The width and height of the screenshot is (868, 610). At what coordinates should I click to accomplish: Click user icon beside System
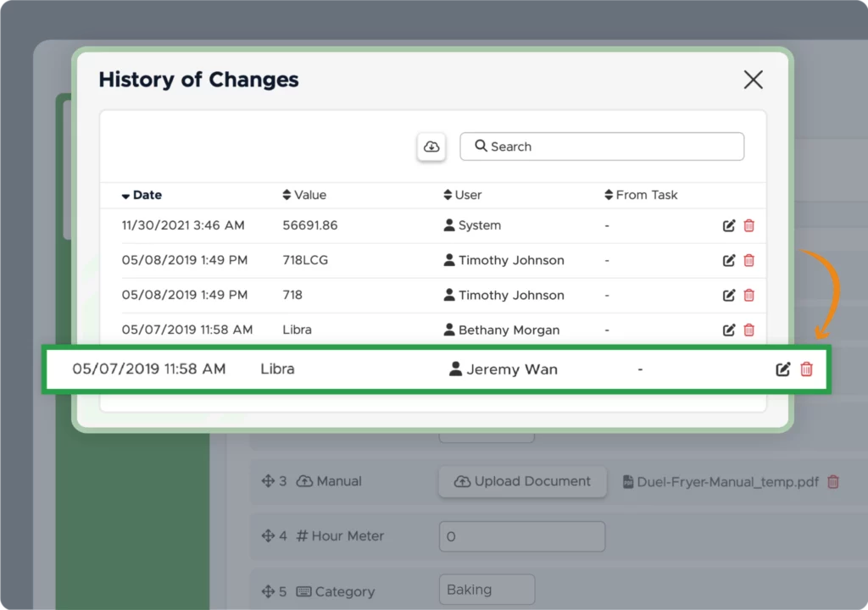pyautogui.click(x=449, y=225)
